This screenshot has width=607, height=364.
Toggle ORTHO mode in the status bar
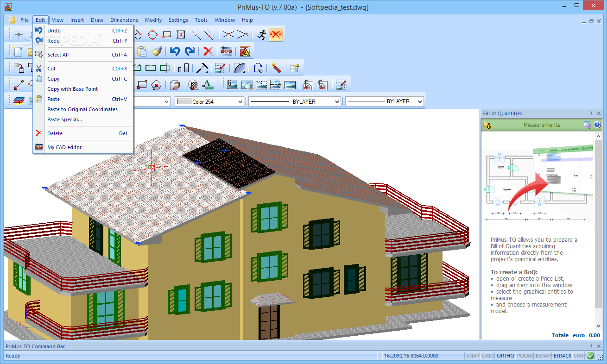tap(506, 356)
